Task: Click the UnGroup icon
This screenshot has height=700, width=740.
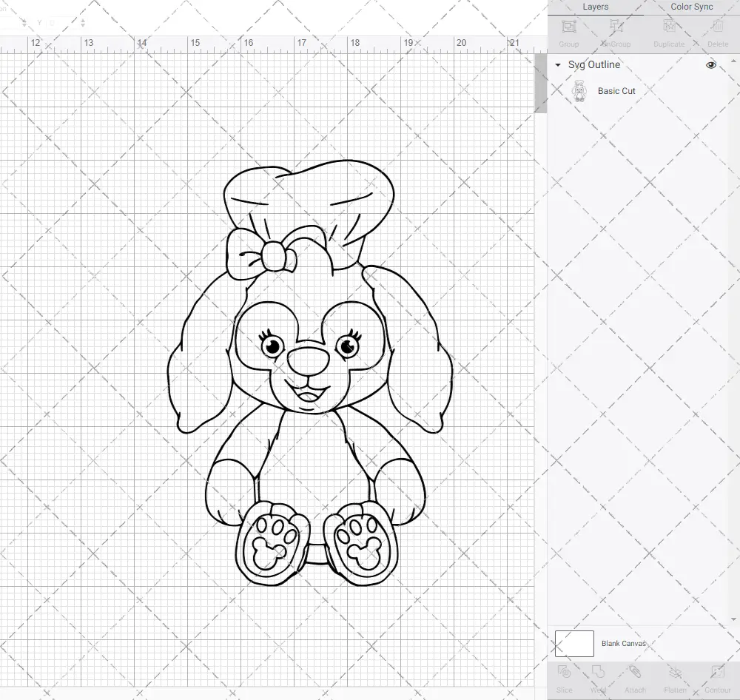Action: [x=616, y=27]
